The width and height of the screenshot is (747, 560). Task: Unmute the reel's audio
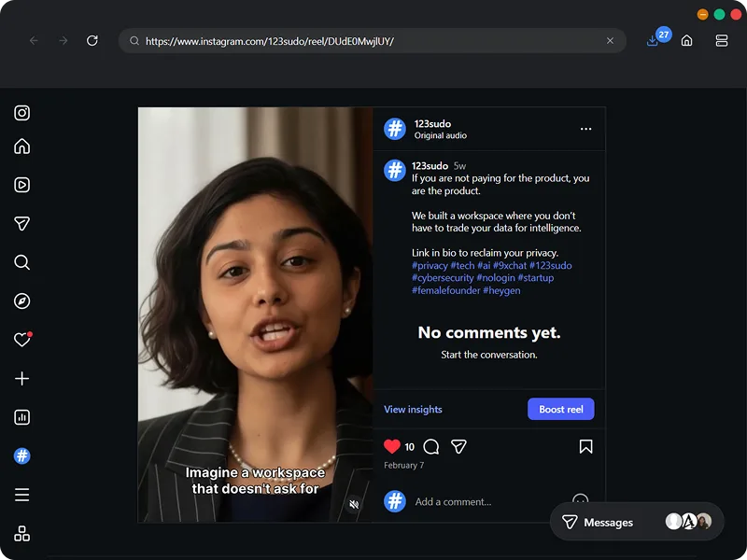[x=354, y=503]
